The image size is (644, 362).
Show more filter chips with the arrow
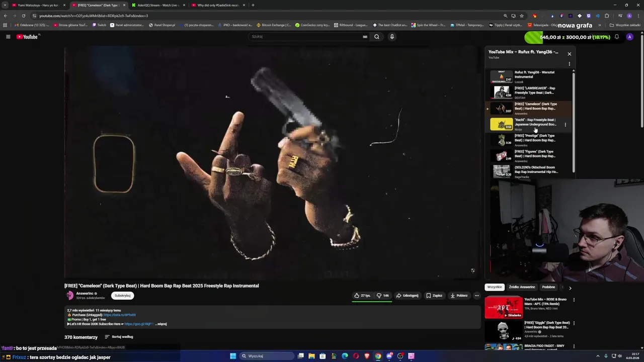(x=570, y=288)
